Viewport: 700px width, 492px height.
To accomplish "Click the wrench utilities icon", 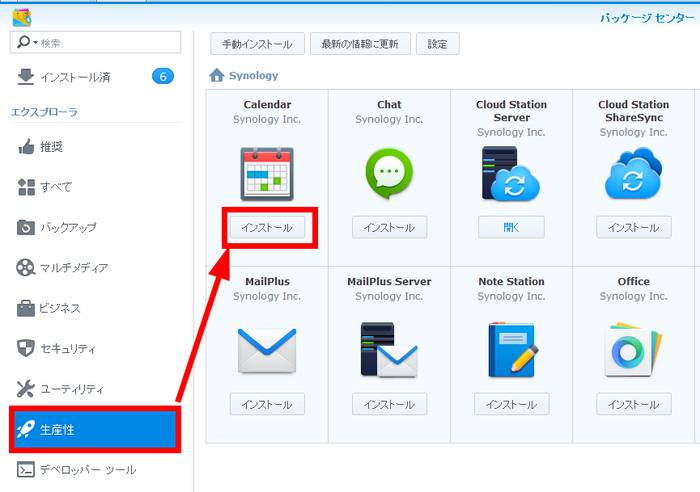I will click(x=25, y=389).
